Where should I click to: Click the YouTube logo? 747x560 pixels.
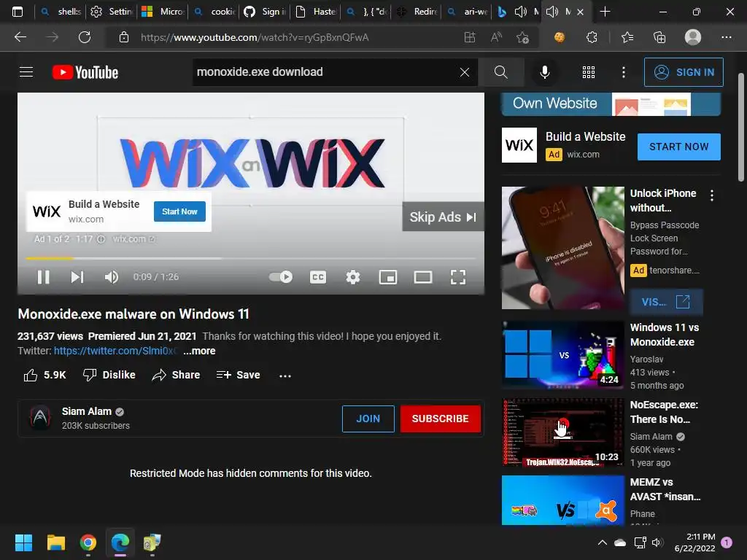85,72
